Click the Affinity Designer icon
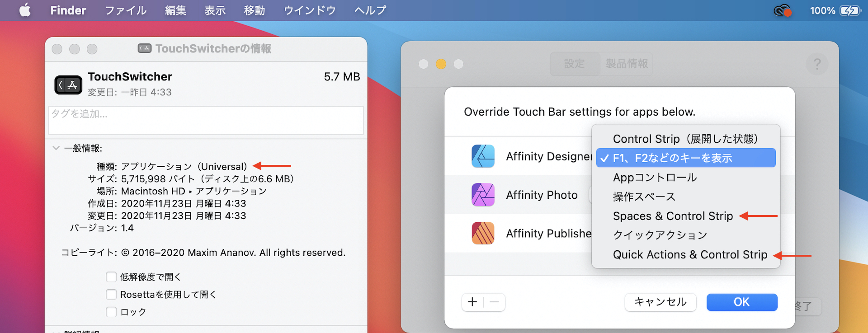 coord(483,156)
